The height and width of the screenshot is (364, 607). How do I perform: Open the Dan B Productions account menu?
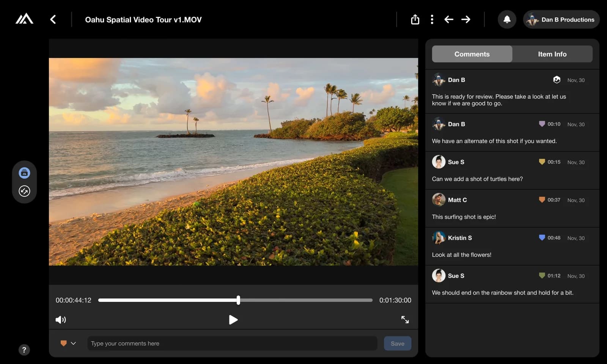tap(561, 19)
